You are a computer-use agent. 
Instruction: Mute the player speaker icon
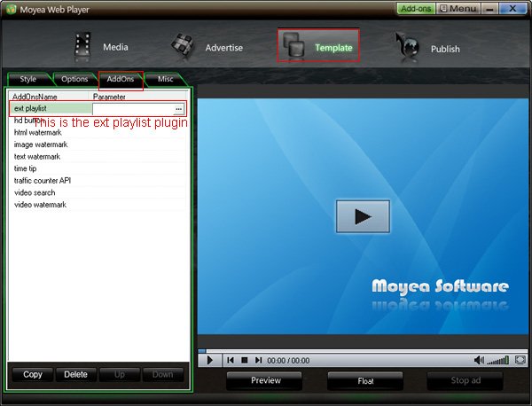pyautogui.click(x=479, y=360)
